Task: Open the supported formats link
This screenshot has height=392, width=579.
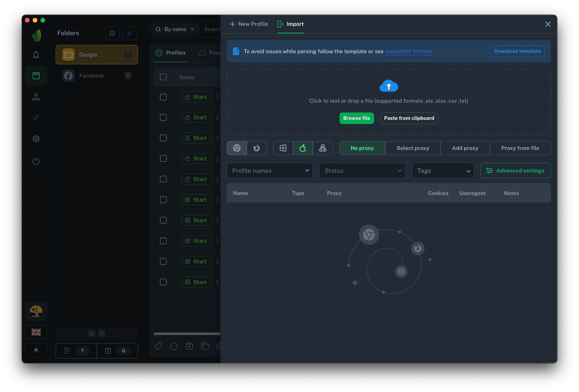Action: 408,51
